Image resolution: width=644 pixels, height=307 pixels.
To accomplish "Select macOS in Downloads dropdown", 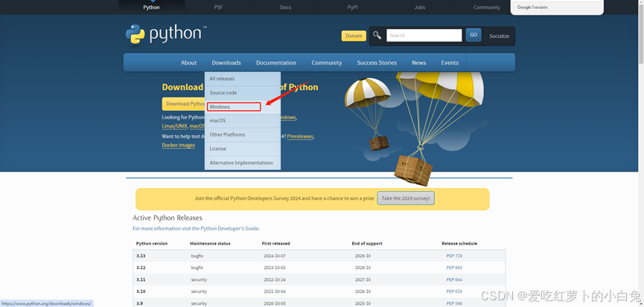I will 242,120.
